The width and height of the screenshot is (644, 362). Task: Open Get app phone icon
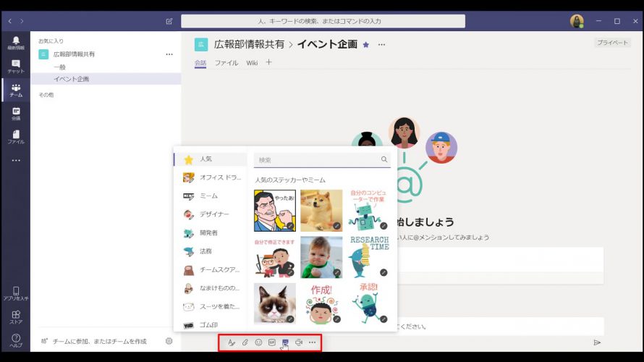pos(16,293)
